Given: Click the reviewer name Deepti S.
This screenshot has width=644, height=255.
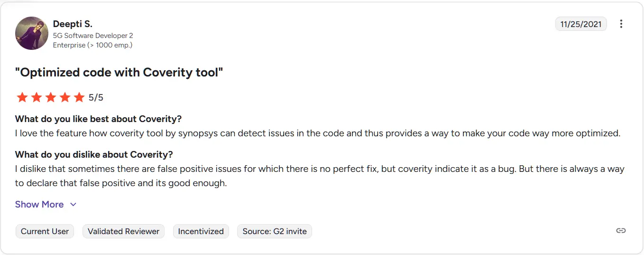Looking at the screenshot, I should tap(72, 24).
